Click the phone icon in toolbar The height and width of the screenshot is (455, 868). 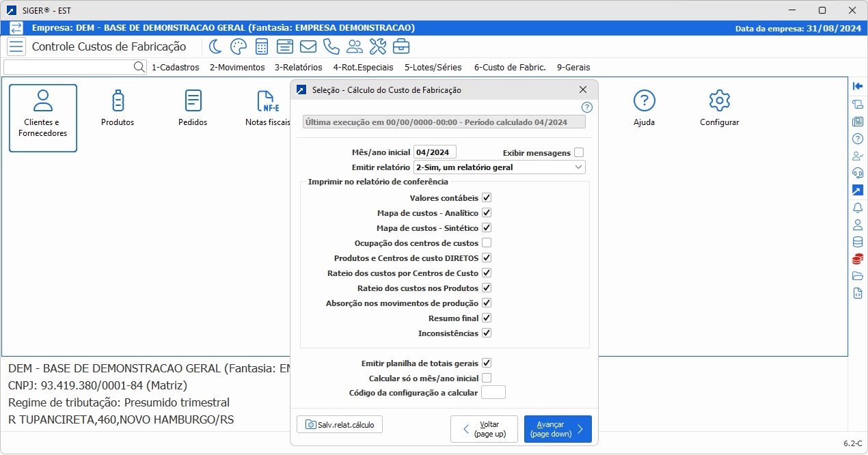click(x=331, y=46)
